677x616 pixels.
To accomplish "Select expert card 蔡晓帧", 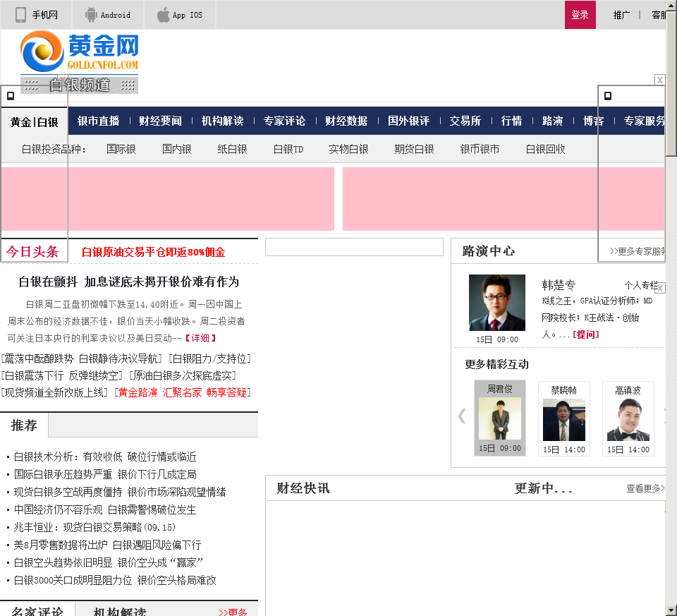I will pos(564,418).
